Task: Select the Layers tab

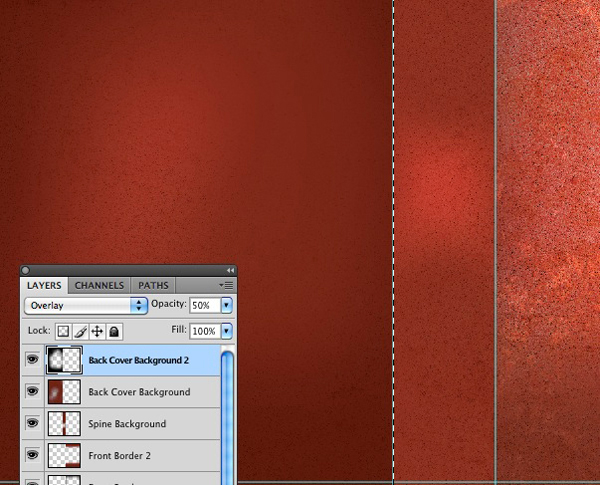Action: tap(44, 286)
